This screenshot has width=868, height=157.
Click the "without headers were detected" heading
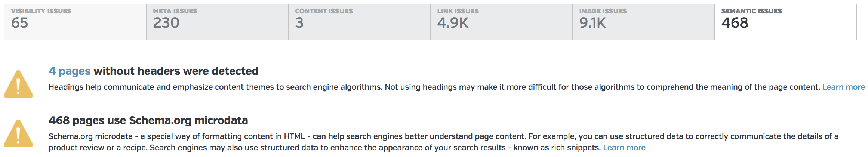[176, 71]
